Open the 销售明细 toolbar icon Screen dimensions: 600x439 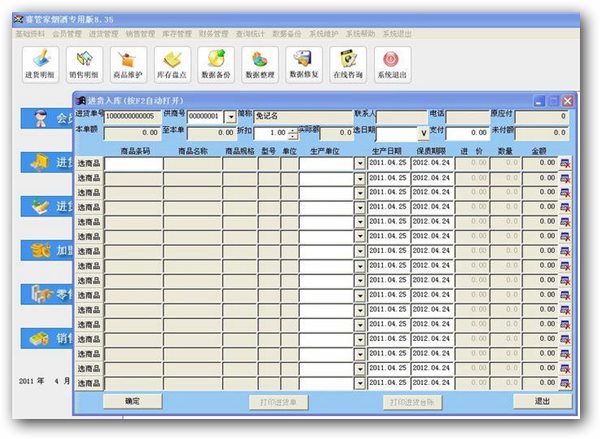(x=84, y=64)
